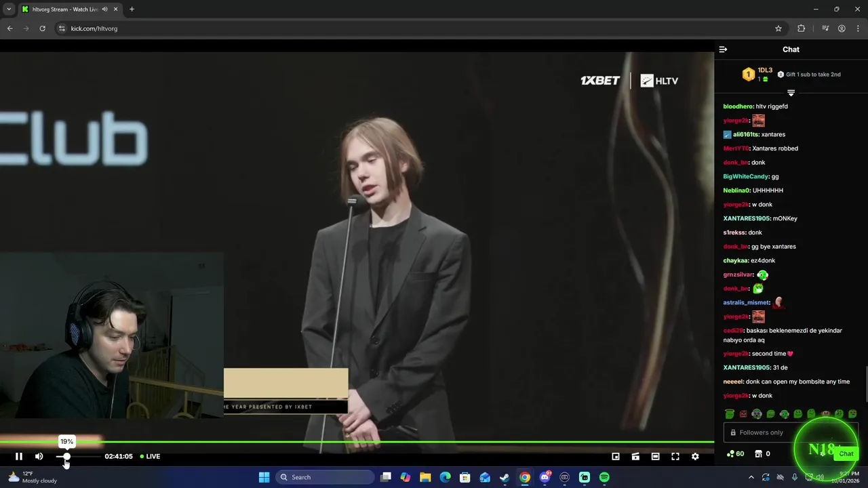The width and height of the screenshot is (868, 488).
Task: Open Chrome media controls icon
Action: [x=825, y=28]
